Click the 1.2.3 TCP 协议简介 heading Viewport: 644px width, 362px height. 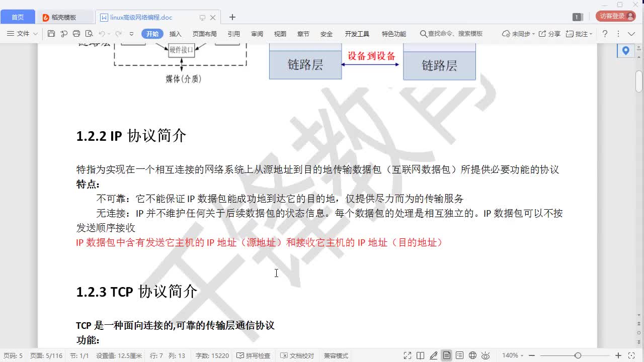click(x=136, y=292)
